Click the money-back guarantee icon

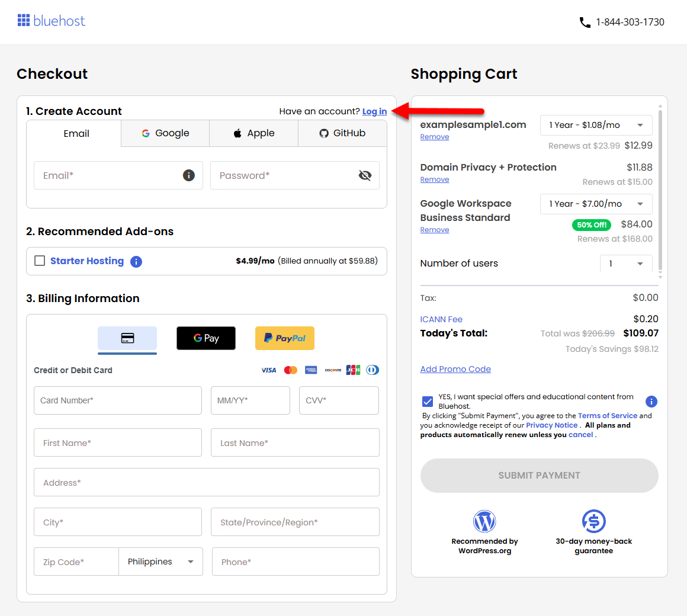coord(593,521)
